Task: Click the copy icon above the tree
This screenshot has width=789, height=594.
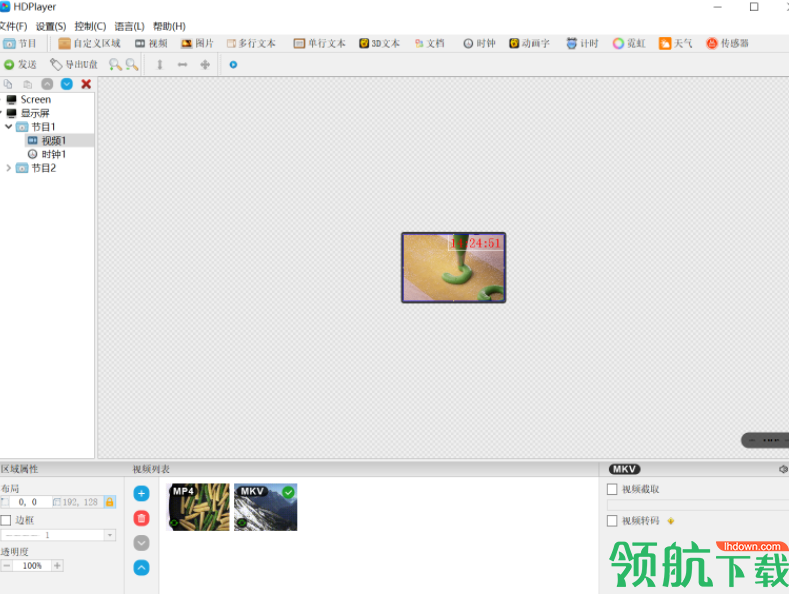Action: click(8, 84)
